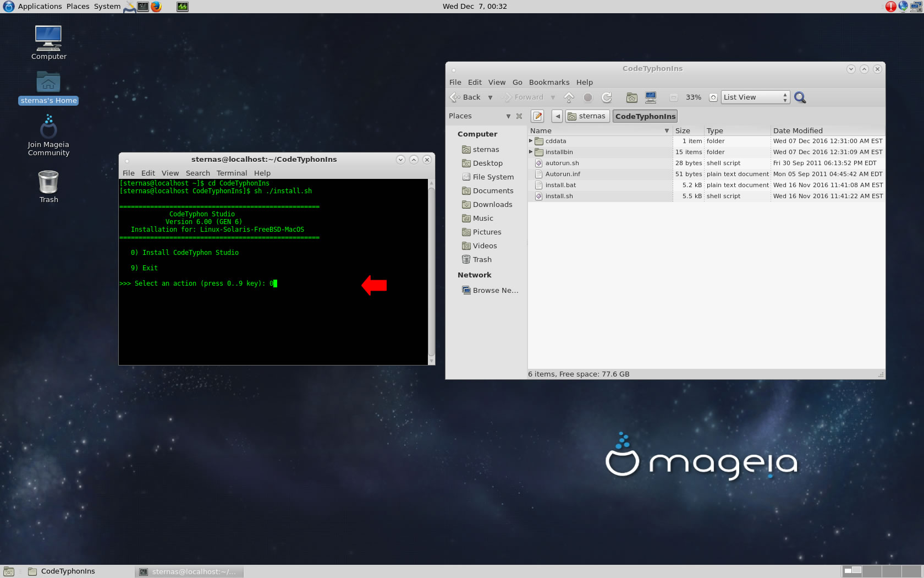
Task: Zoom in using plus icon by 33%
Action: [713, 97]
